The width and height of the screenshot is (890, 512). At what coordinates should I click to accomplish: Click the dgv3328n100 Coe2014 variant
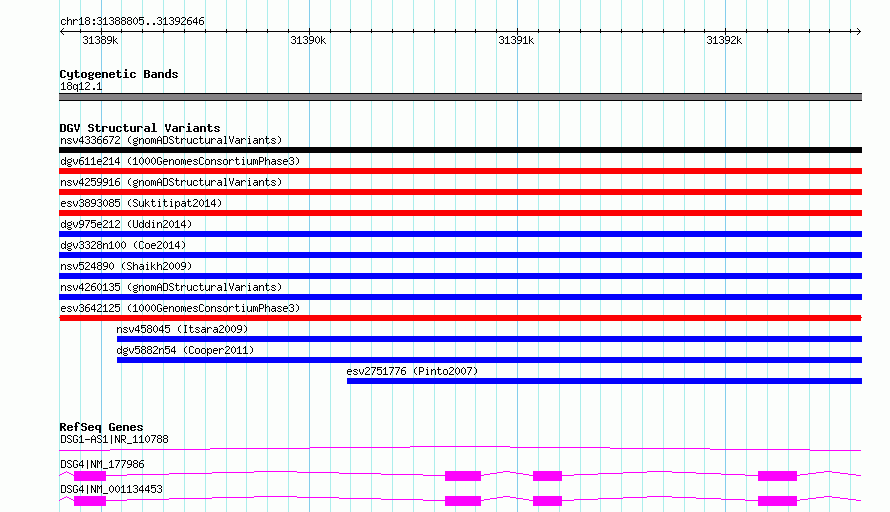pos(460,255)
